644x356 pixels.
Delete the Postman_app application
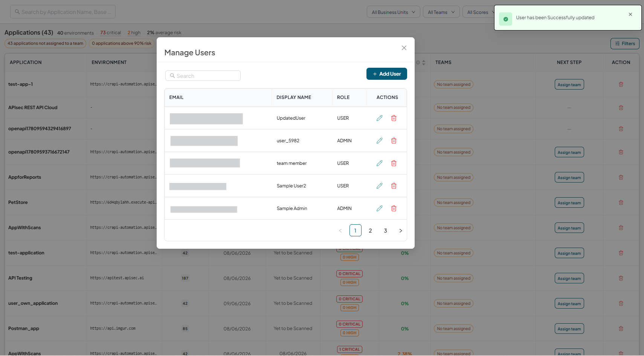click(x=621, y=329)
